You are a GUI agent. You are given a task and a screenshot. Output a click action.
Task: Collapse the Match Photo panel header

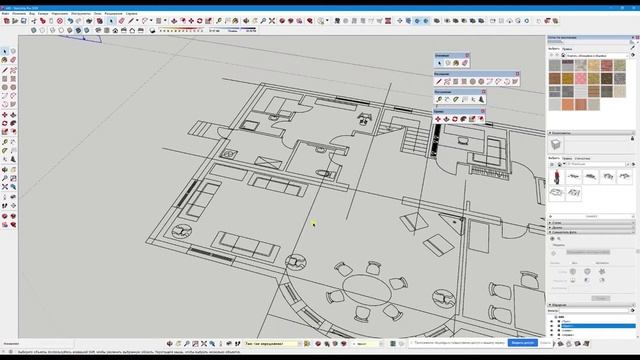[591, 232]
